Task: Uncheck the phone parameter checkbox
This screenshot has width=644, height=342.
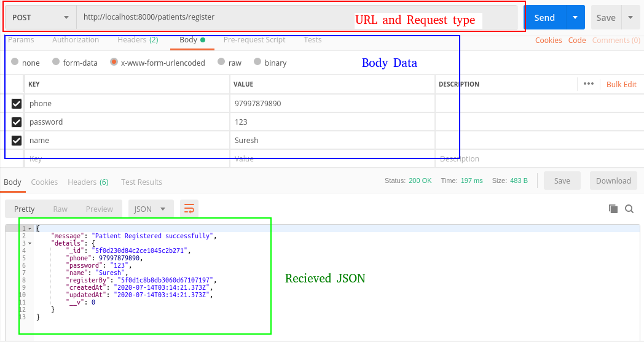Action: [x=17, y=104]
